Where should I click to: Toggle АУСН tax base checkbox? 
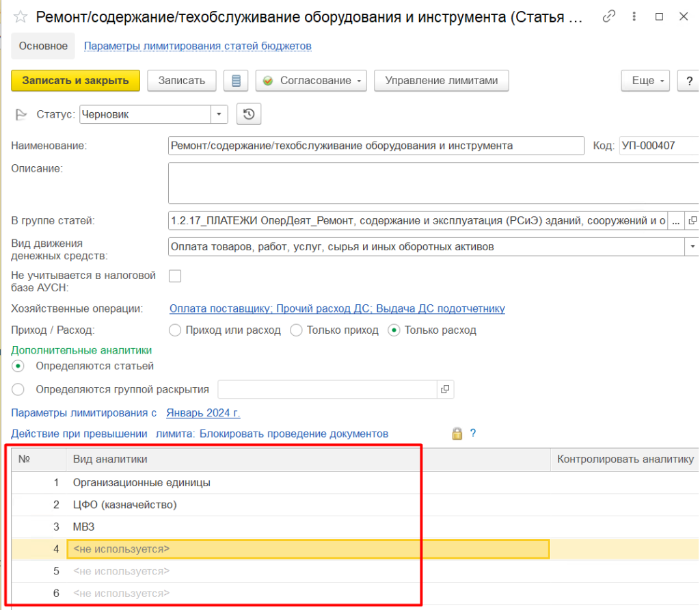coord(175,276)
